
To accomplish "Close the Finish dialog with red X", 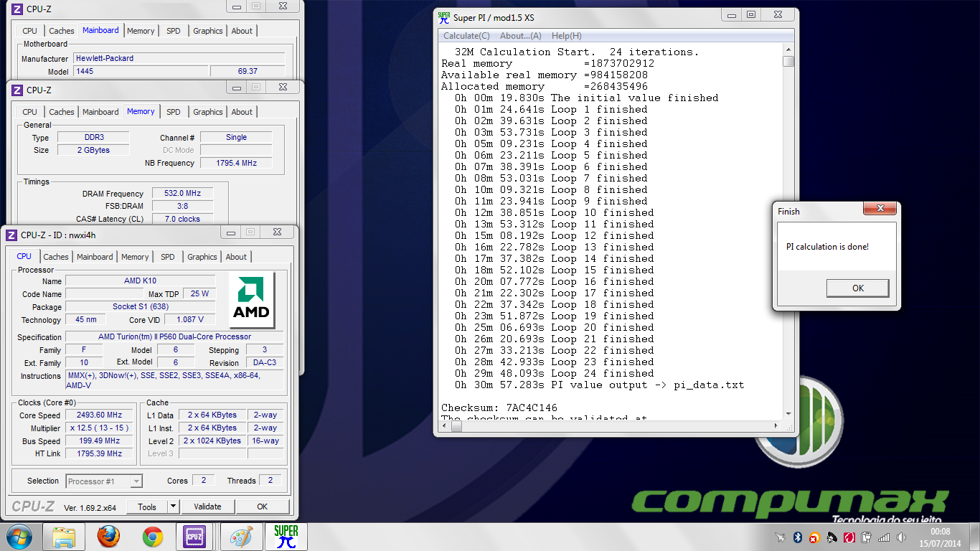I will coord(879,209).
